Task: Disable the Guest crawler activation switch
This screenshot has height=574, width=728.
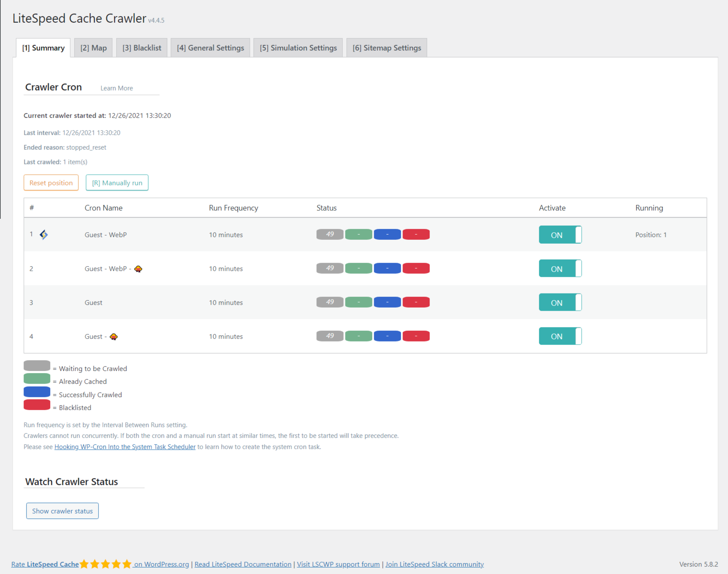Action: [560, 302]
